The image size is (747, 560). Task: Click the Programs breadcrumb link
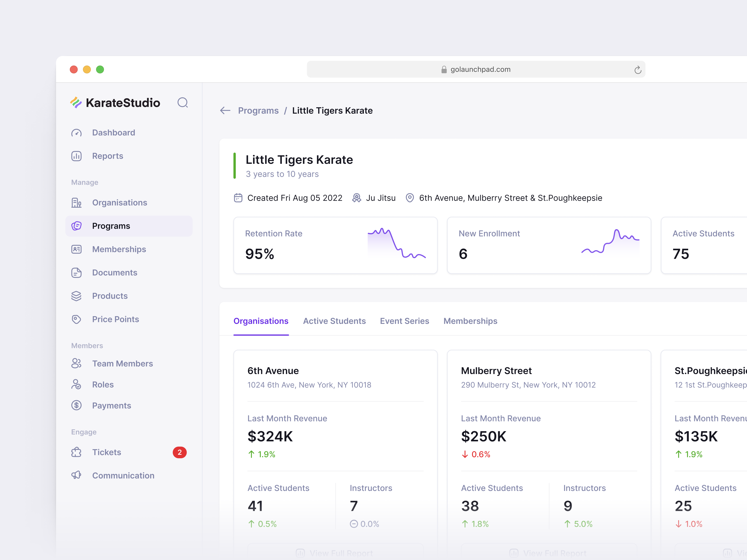coord(258,110)
